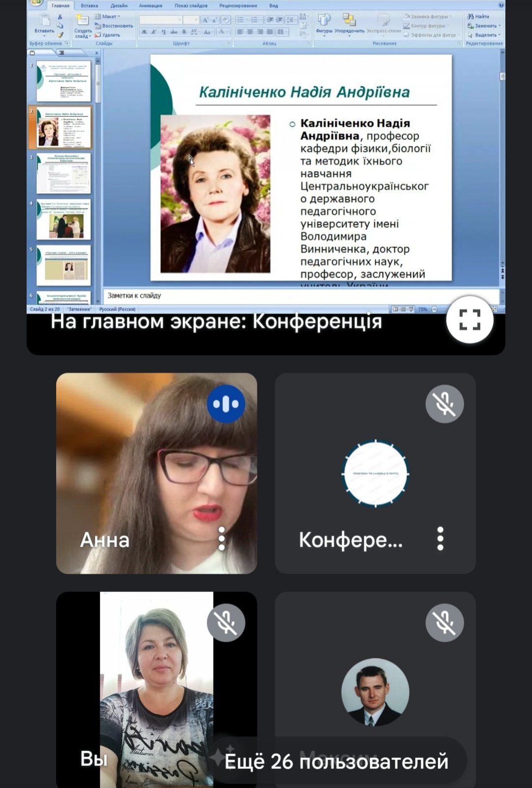Click the bulleted list icon in Абзац
Image resolution: width=532 pixels, height=788 pixels.
tap(240, 20)
